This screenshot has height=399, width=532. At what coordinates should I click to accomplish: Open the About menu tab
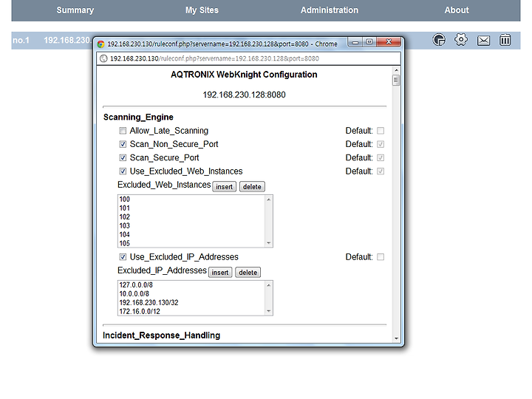point(457,10)
